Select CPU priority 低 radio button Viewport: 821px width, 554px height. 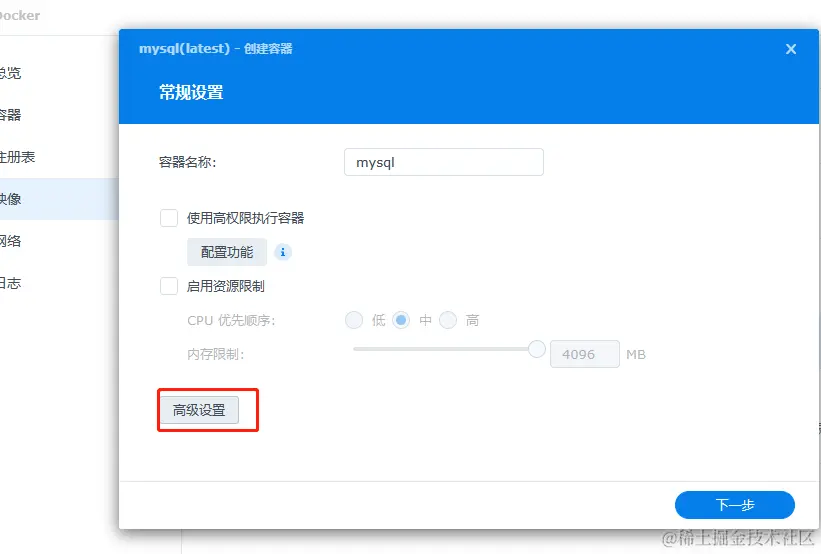tap(354, 320)
